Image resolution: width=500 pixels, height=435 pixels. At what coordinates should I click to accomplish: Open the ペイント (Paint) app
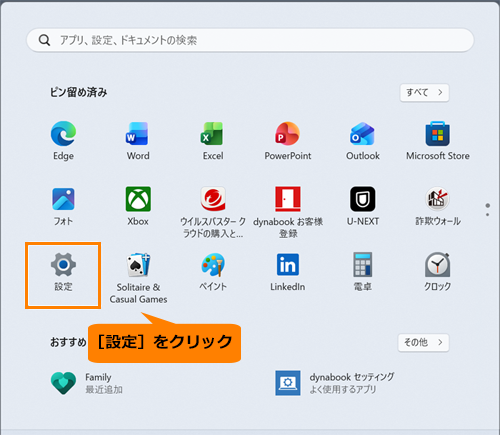(213, 265)
